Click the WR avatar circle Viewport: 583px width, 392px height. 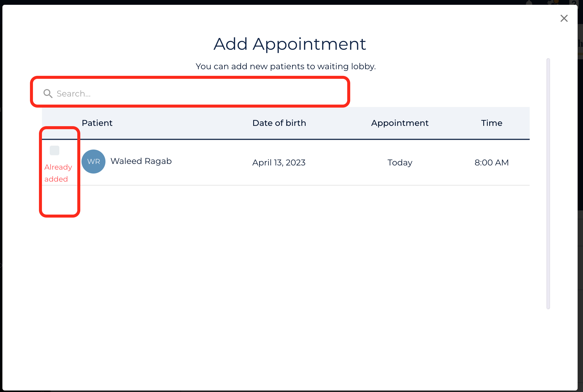pyautogui.click(x=93, y=162)
